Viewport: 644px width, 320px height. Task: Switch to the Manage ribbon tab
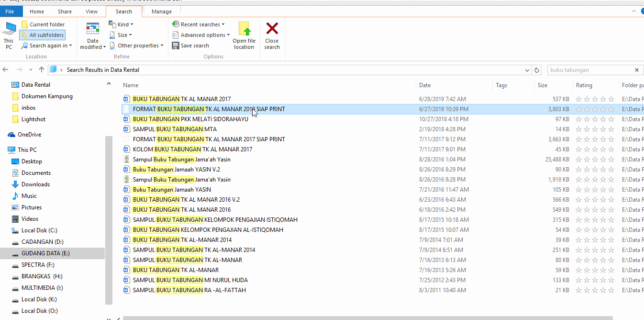(x=162, y=11)
